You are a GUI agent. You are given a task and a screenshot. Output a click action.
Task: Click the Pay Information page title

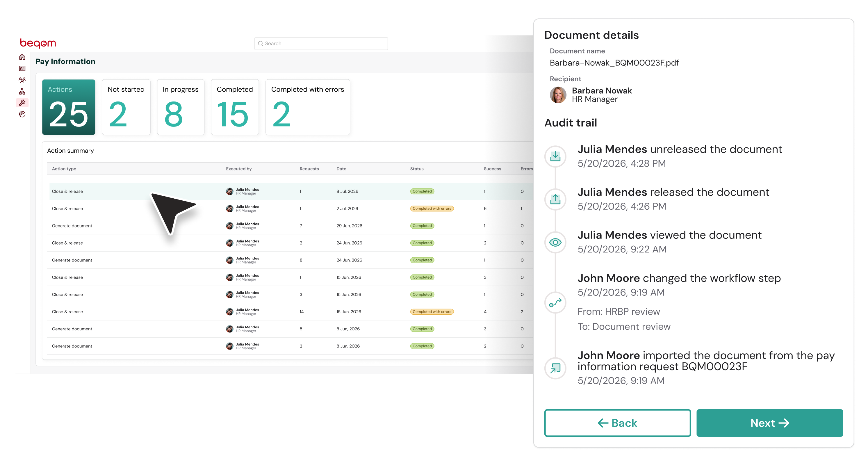pyautogui.click(x=65, y=61)
